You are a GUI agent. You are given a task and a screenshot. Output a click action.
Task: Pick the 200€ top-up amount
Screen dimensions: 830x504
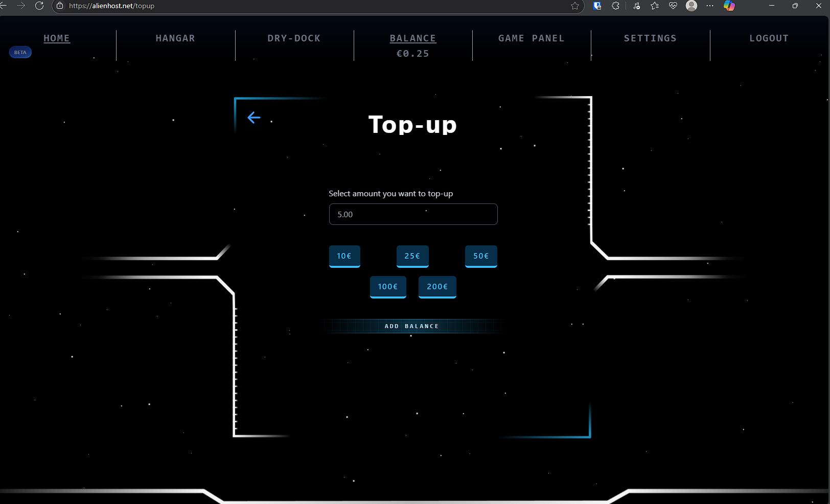pos(437,287)
